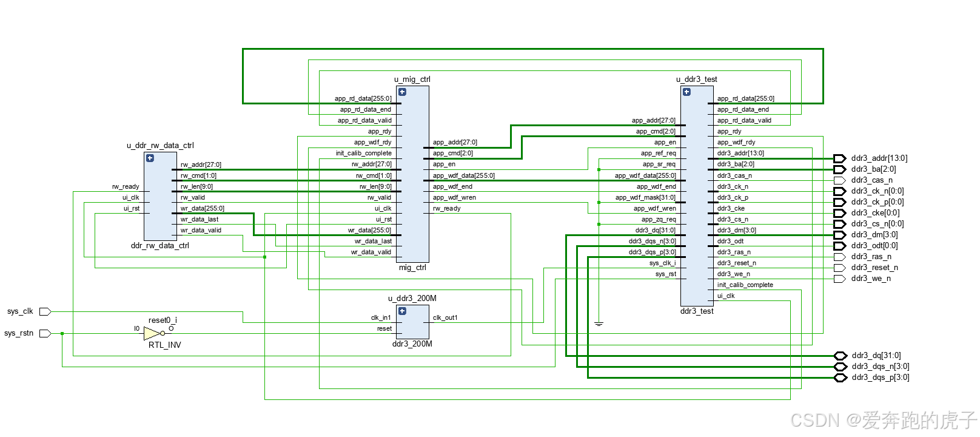Select the ddr_rw_data_ctrl module block body

(160, 196)
